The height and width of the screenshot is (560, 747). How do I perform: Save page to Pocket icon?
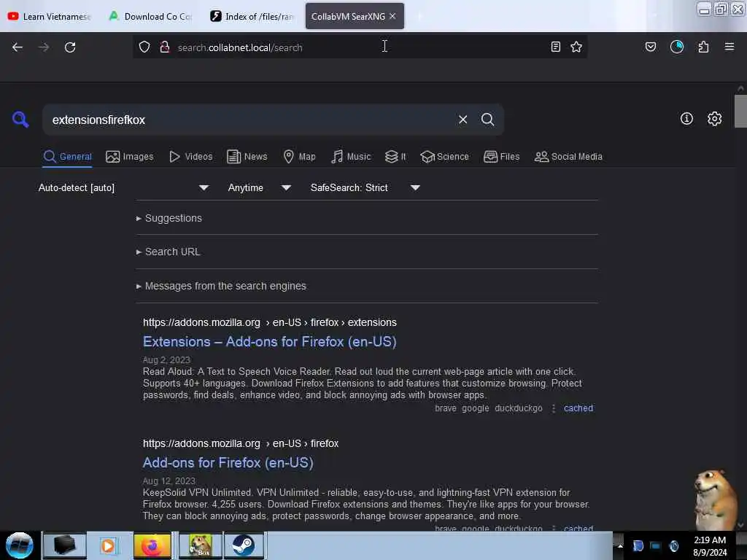click(x=651, y=47)
